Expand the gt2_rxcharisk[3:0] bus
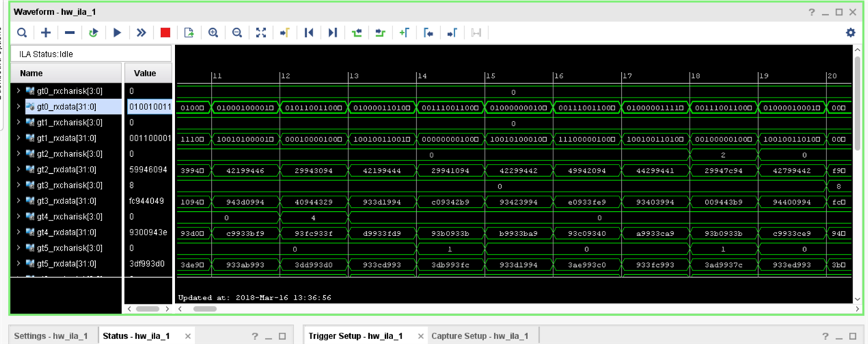Image resolution: width=868 pixels, height=344 pixels. (x=18, y=154)
